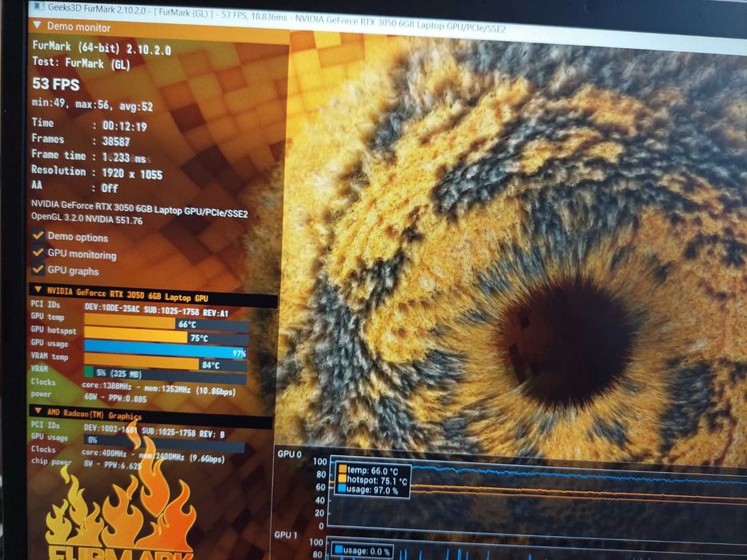The width and height of the screenshot is (747, 560).
Task: Uncheck the GPU graphs checkbox
Action: 38,269
